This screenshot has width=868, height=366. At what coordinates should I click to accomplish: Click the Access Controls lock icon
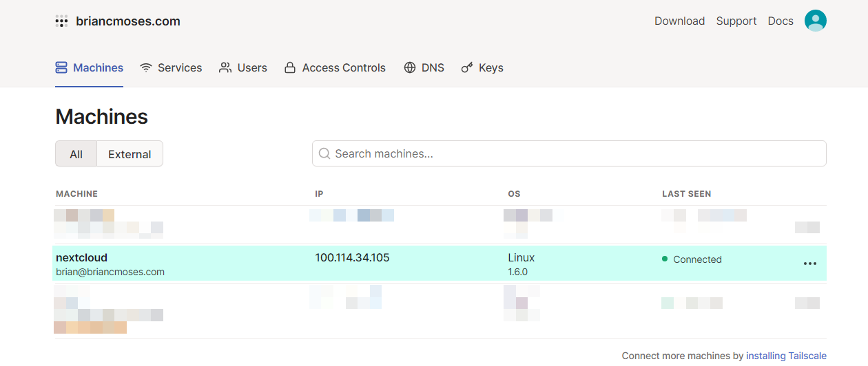(x=290, y=67)
